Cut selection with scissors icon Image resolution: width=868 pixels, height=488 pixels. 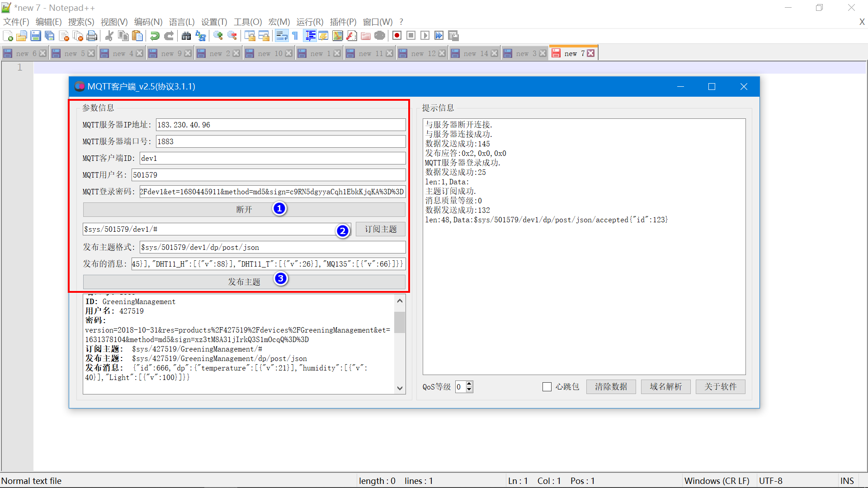click(x=109, y=36)
